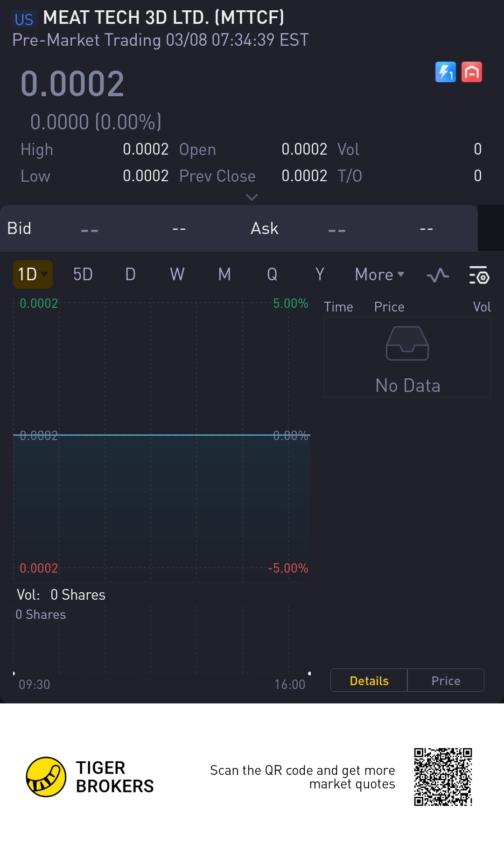This screenshot has width=504, height=851.
Task: Tap the No Data inbox icon
Action: coord(407,344)
